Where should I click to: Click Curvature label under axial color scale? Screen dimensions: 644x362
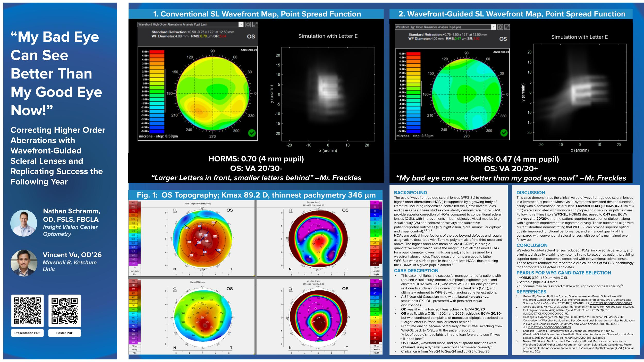pos(134,271)
